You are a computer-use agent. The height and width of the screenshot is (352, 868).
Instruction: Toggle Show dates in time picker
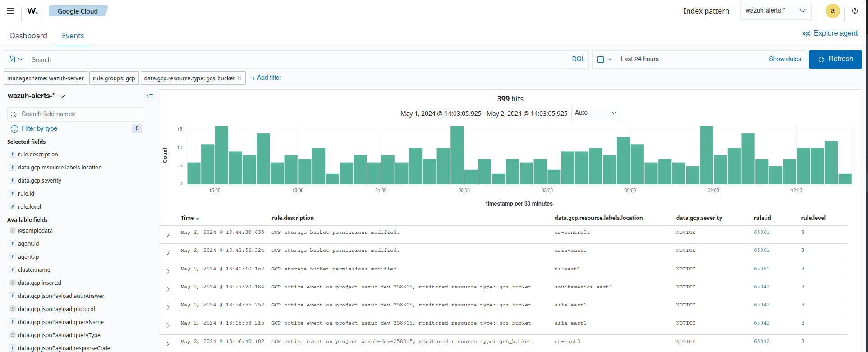pyautogui.click(x=785, y=59)
